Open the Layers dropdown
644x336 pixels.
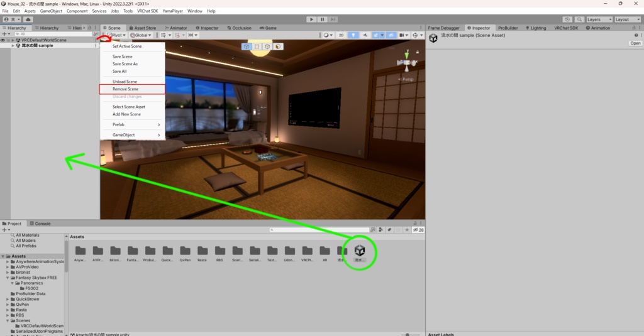click(x=599, y=19)
